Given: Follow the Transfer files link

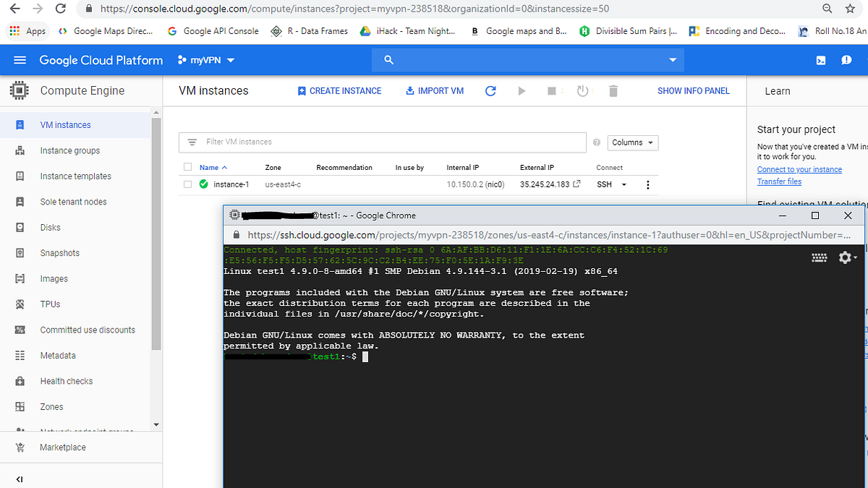Looking at the screenshot, I should 779,181.
